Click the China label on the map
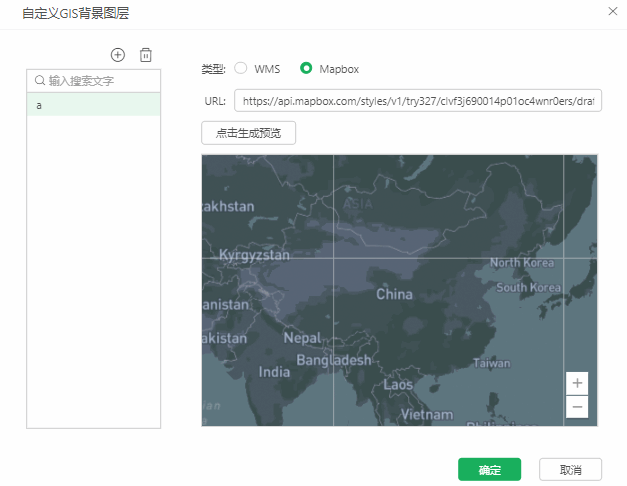The width and height of the screenshot is (627, 486). tap(394, 295)
